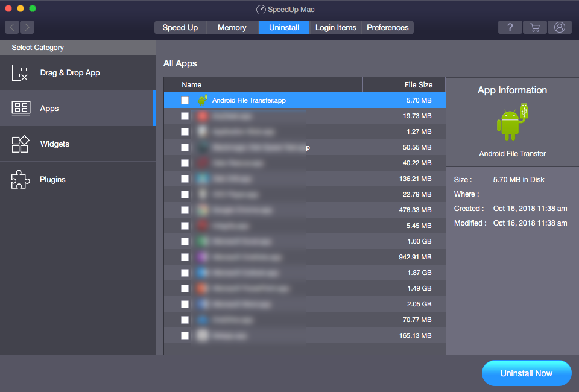
Task: Open the shopping cart icon
Action: (535, 27)
